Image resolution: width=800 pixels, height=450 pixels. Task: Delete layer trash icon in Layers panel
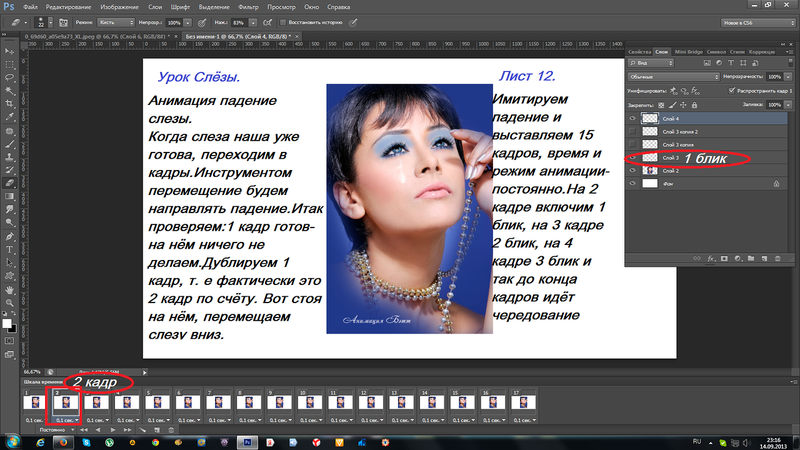[x=778, y=259]
